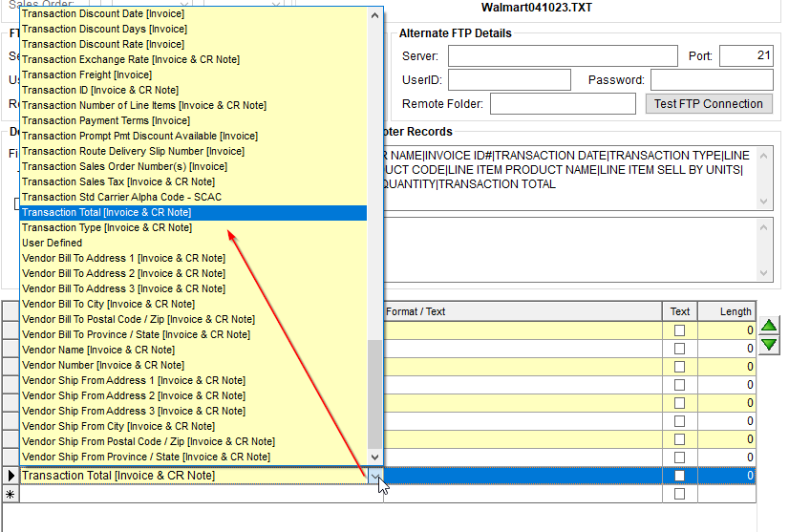Choose Vendor Ship From City
The height and width of the screenshot is (532, 789).
193,426
